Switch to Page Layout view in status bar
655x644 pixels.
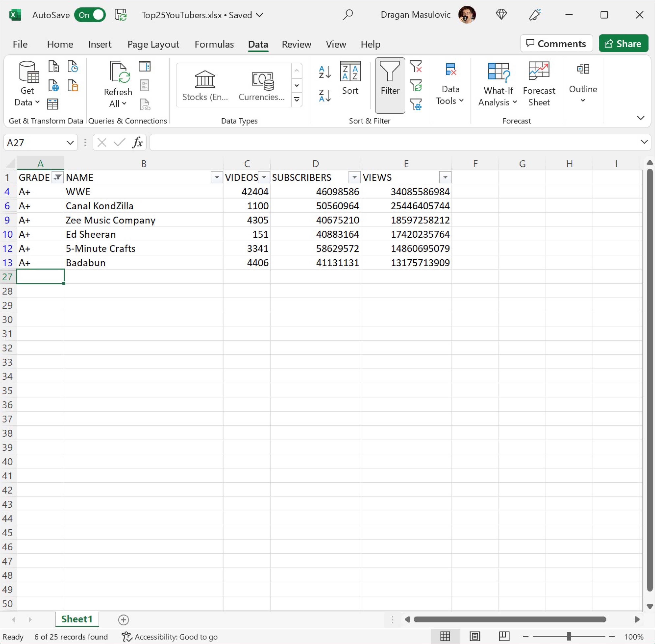click(x=474, y=637)
